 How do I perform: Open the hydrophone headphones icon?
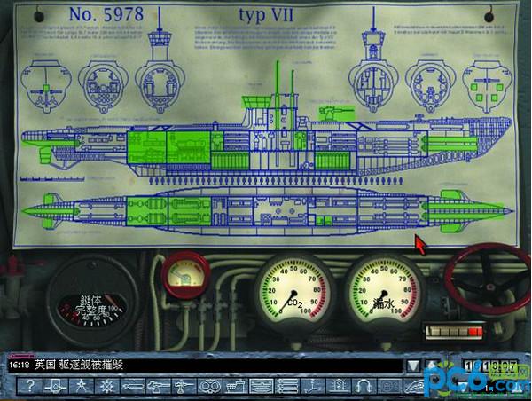[x=364, y=387]
